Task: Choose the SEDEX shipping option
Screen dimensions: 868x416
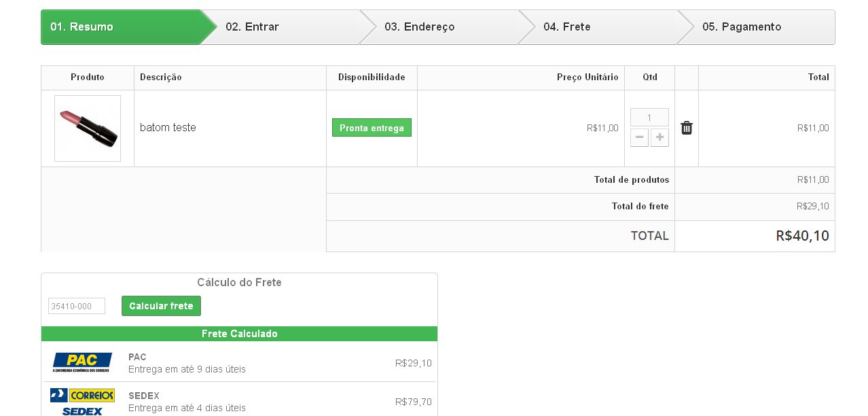Action: pyautogui.click(x=187, y=402)
